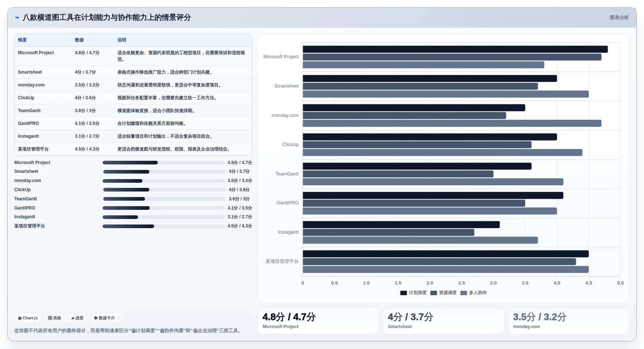Select Microsoft Project table row name
Screen dimensions: 644x349
pyautogui.click(x=36, y=53)
